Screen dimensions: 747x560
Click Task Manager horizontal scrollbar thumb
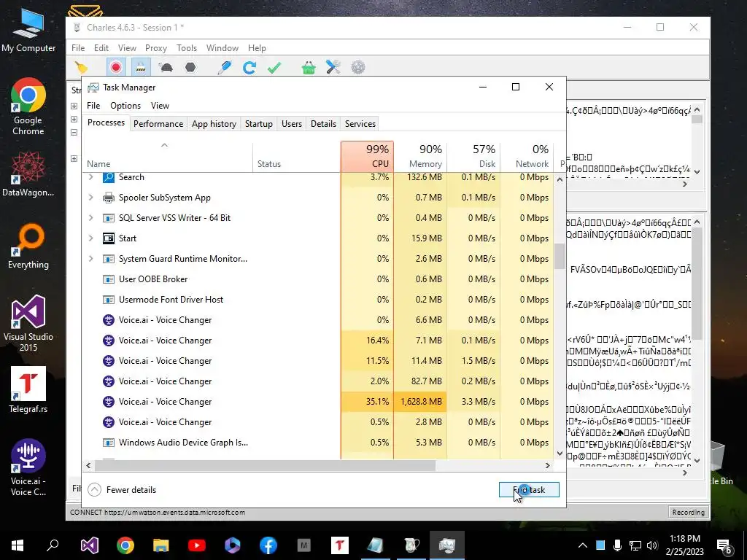click(x=265, y=466)
